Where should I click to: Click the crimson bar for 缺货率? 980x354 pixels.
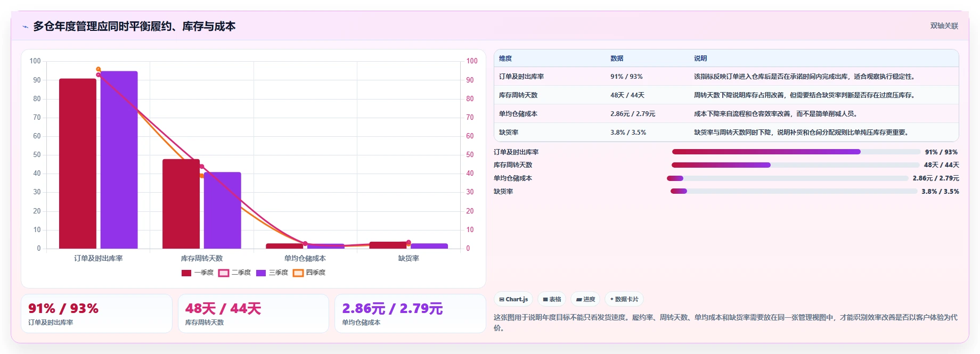point(388,245)
